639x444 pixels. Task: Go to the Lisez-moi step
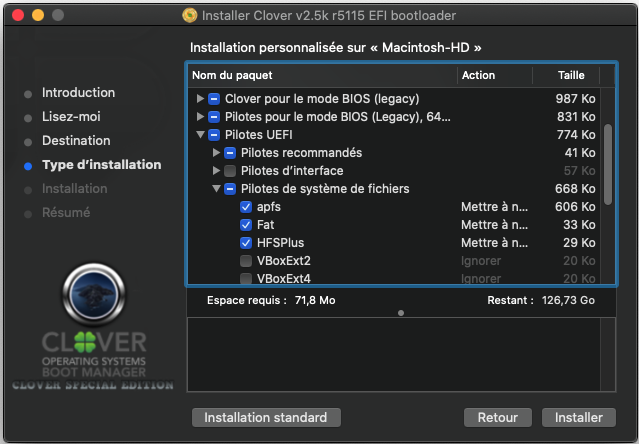[x=71, y=117]
